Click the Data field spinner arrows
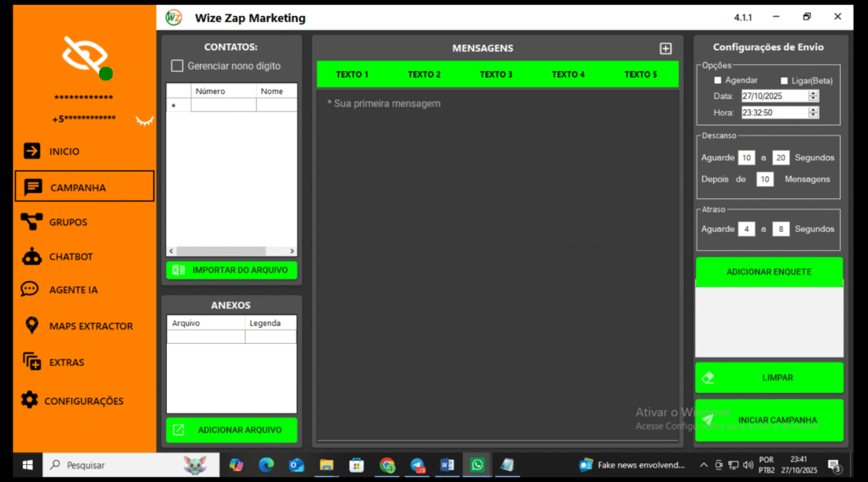Image resolution: width=868 pixels, height=482 pixels. 814,97
